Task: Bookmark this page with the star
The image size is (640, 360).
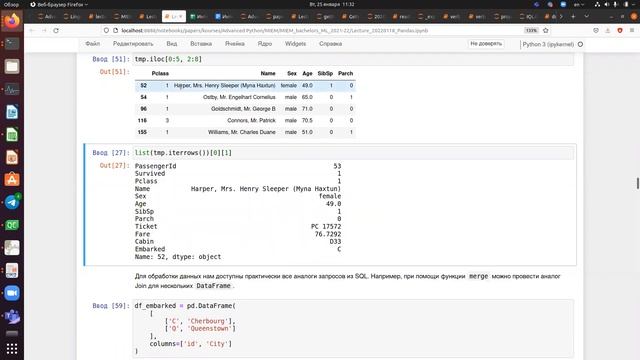Action: point(546,31)
